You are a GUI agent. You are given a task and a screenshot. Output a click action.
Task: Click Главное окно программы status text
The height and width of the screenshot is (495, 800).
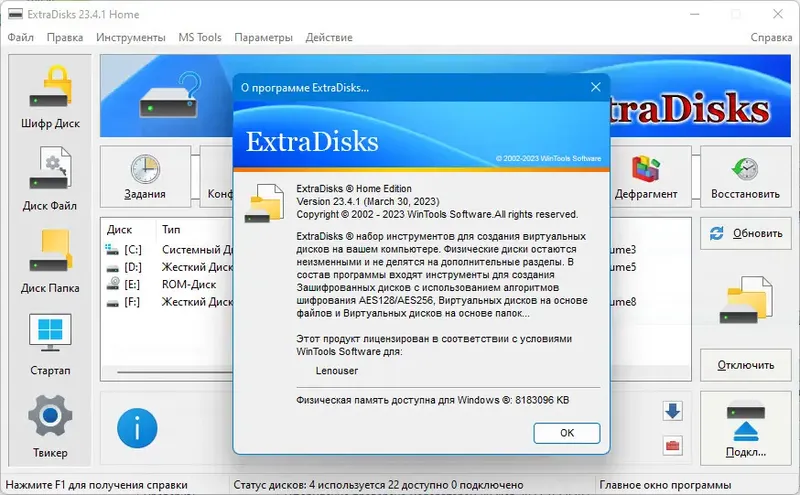665,485
